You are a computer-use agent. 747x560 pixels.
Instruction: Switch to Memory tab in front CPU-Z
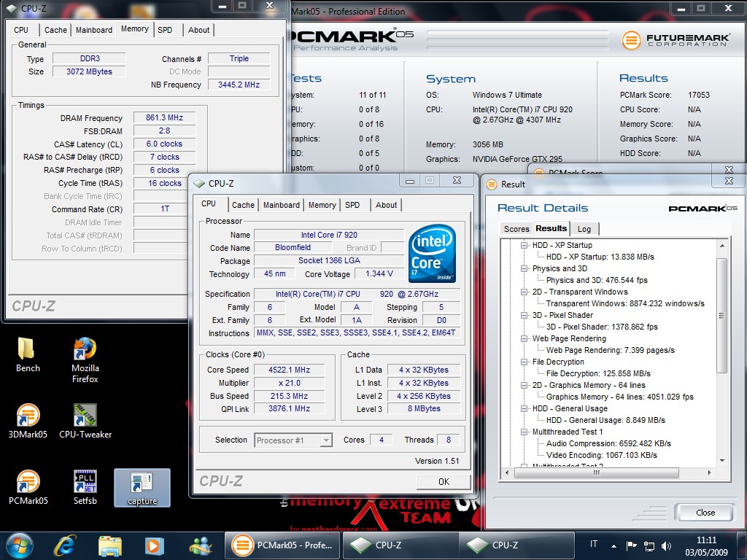(322, 205)
